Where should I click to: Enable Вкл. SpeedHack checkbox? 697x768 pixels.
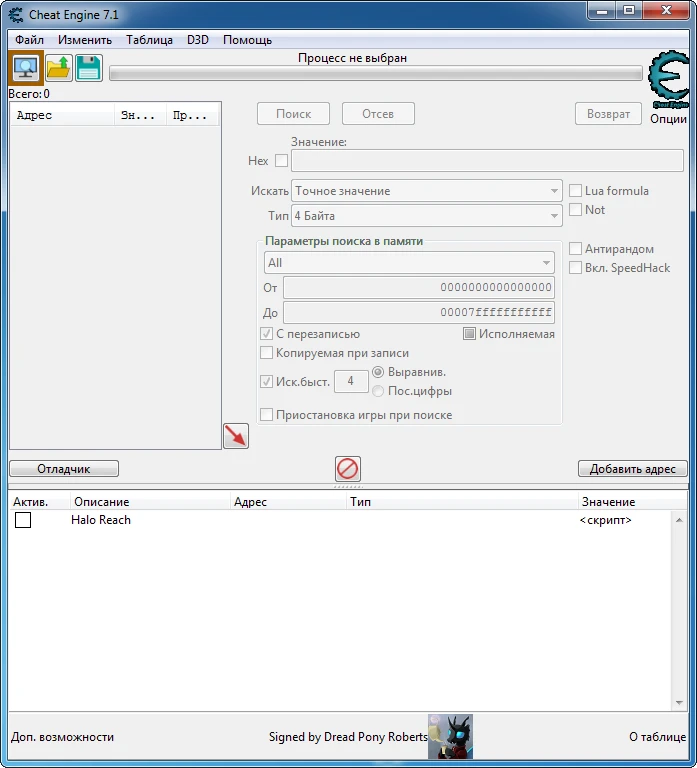[575, 268]
